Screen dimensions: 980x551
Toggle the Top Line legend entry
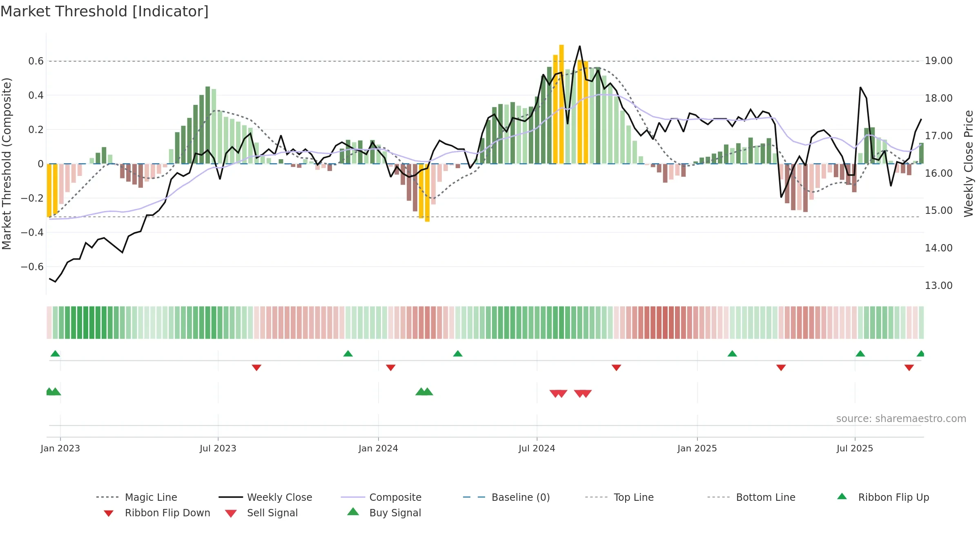click(619, 497)
